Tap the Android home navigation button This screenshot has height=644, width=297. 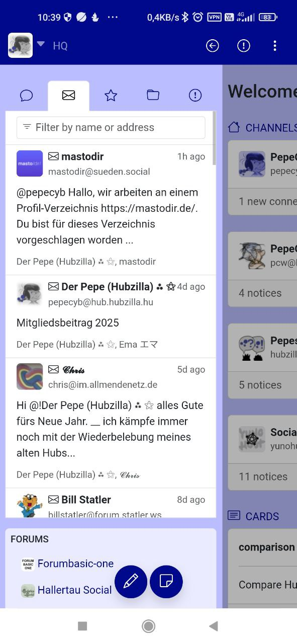(x=148, y=626)
